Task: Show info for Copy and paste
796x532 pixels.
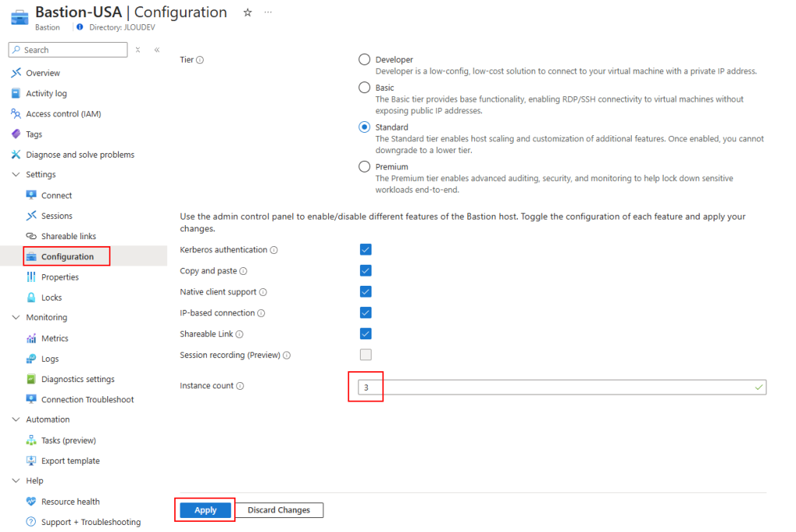Action: [x=243, y=271]
